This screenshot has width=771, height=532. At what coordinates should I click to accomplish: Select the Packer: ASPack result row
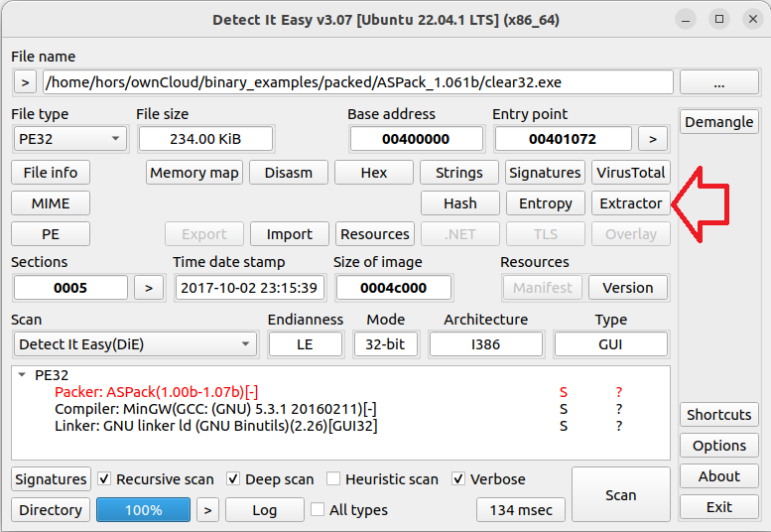pos(340,392)
